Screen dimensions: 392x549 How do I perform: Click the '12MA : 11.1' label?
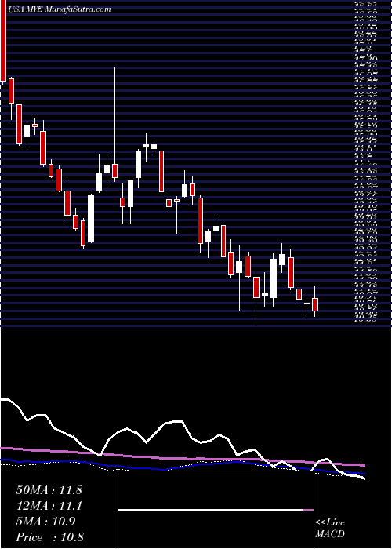coord(49,506)
